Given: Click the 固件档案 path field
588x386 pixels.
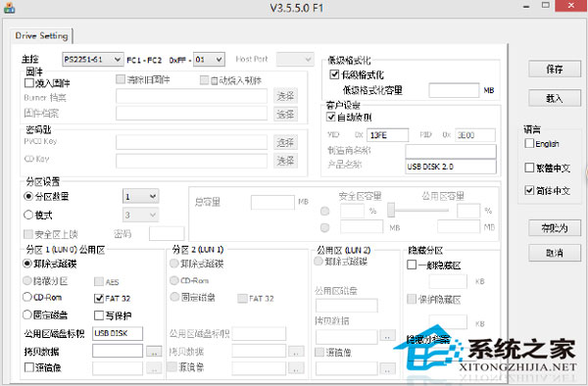Looking at the screenshot, I should tap(191, 114).
